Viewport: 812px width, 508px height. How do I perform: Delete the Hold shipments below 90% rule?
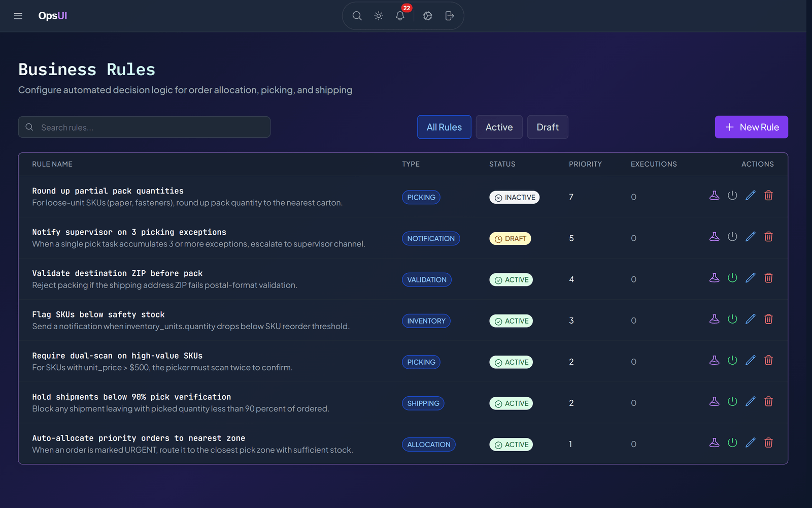coord(768,401)
